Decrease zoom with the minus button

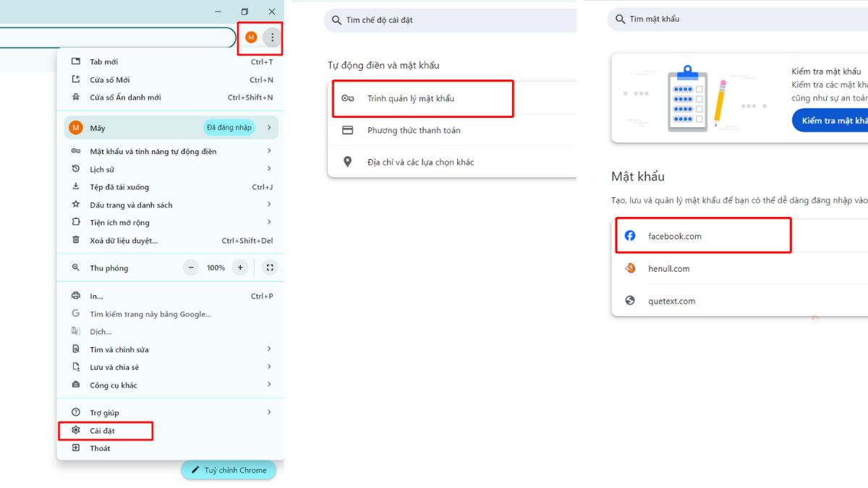click(191, 267)
